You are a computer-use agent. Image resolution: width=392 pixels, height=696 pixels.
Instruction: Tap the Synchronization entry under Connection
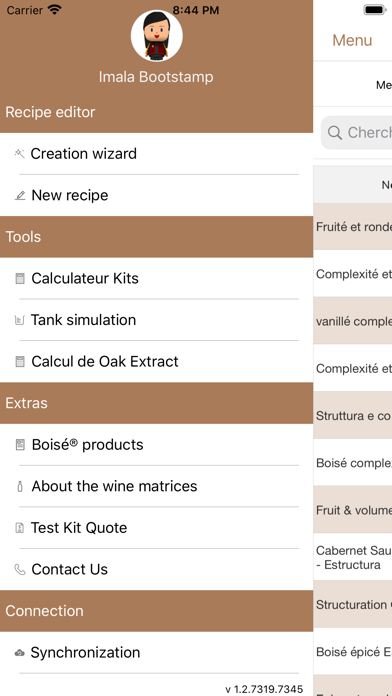coord(157,652)
